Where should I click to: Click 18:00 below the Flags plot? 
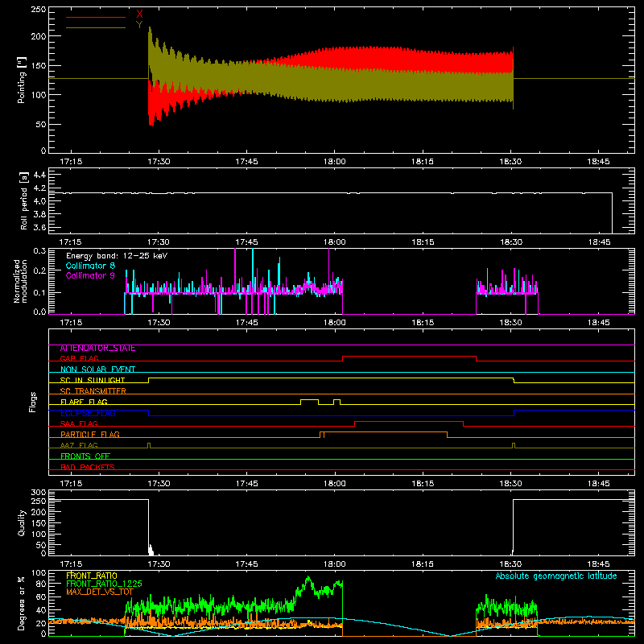334,484
